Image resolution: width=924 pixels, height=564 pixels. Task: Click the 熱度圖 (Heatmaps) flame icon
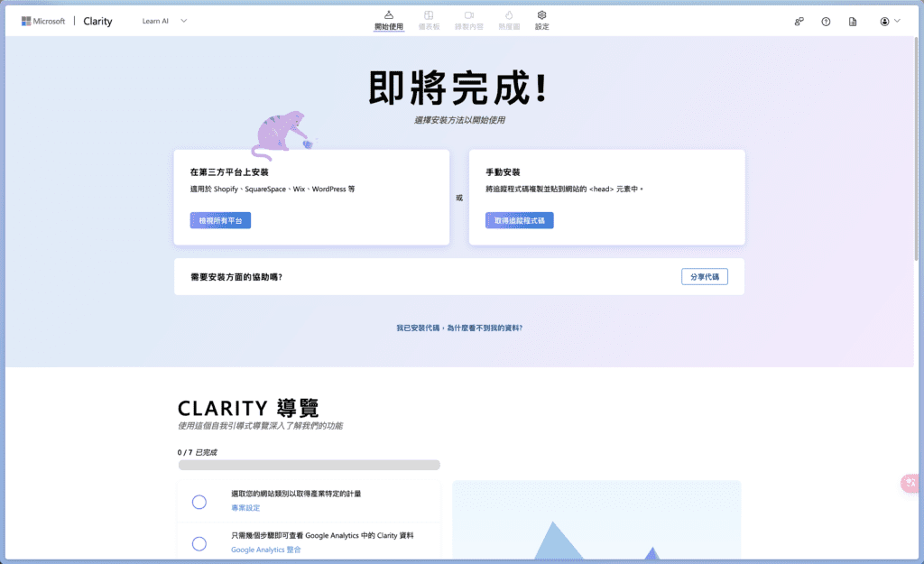pyautogui.click(x=508, y=15)
